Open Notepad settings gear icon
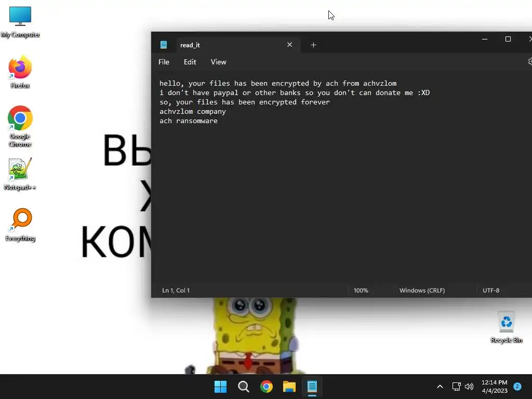This screenshot has width=532, height=399. [530, 61]
